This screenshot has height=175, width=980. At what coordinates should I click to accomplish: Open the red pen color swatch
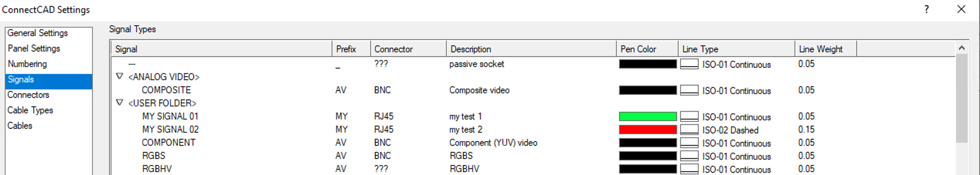coord(648,129)
